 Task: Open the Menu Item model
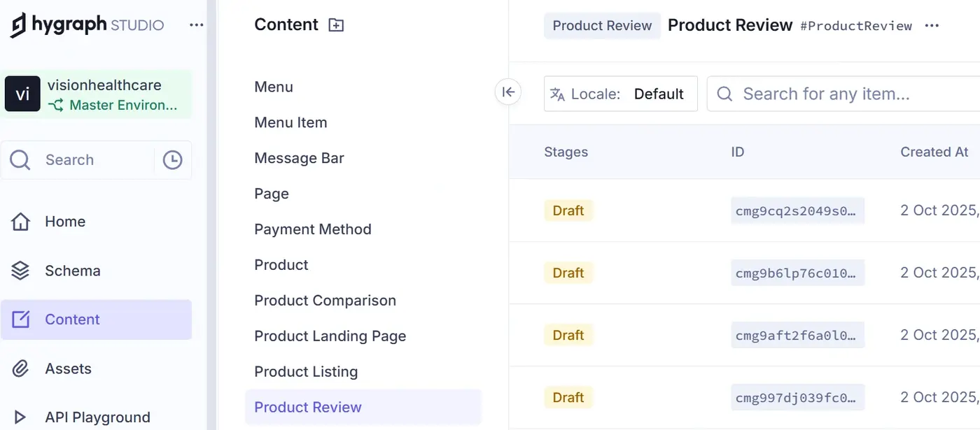click(x=290, y=123)
